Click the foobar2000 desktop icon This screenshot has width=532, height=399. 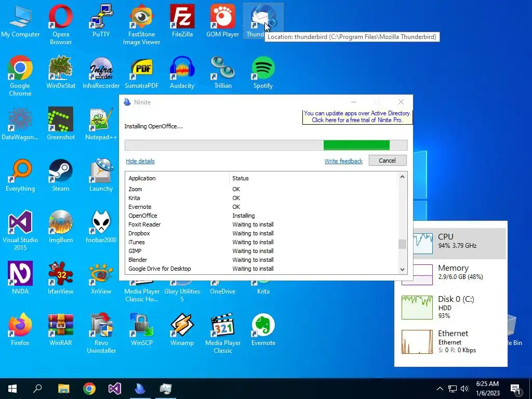click(101, 227)
